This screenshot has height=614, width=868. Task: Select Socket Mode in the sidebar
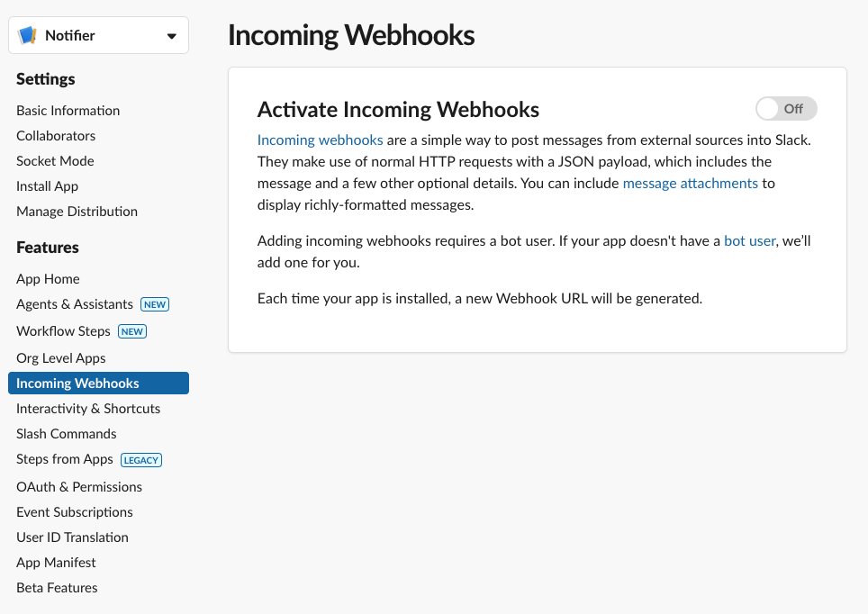[55, 161]
